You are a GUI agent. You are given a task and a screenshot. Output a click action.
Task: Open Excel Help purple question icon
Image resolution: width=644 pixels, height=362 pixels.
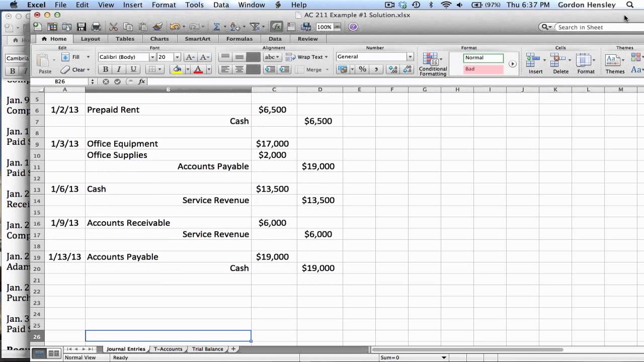click(353, 27)
